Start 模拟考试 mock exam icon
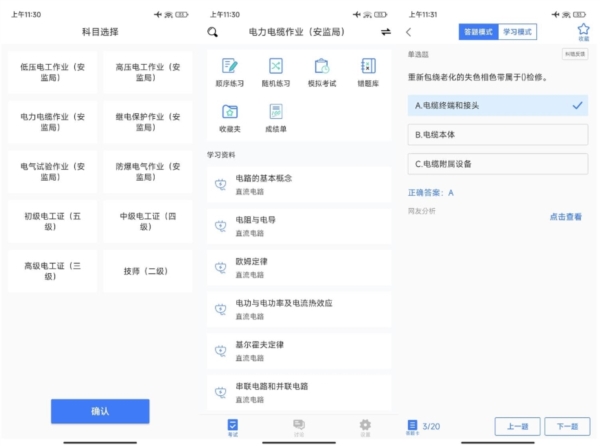Screen dimensions: 600x446 point(322,66)
